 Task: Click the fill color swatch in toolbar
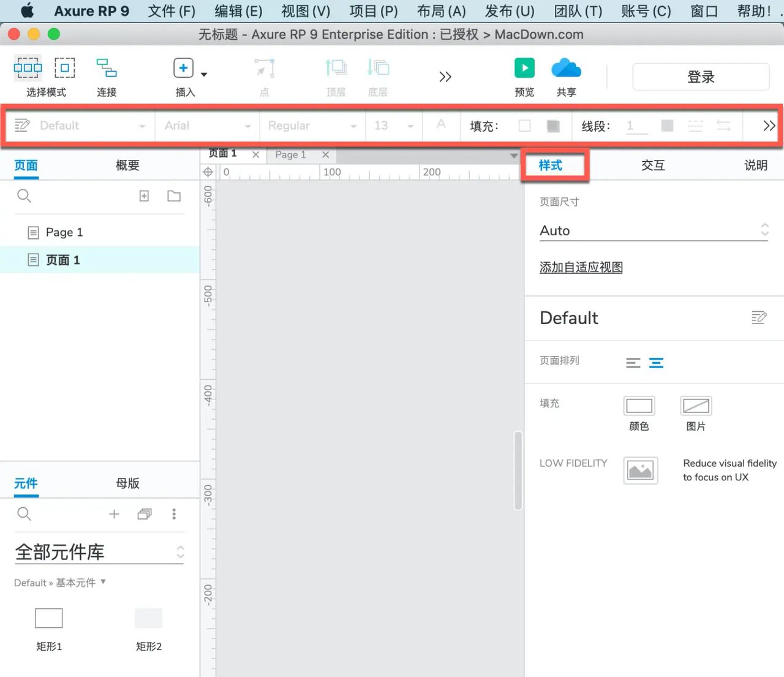point(524,126)
